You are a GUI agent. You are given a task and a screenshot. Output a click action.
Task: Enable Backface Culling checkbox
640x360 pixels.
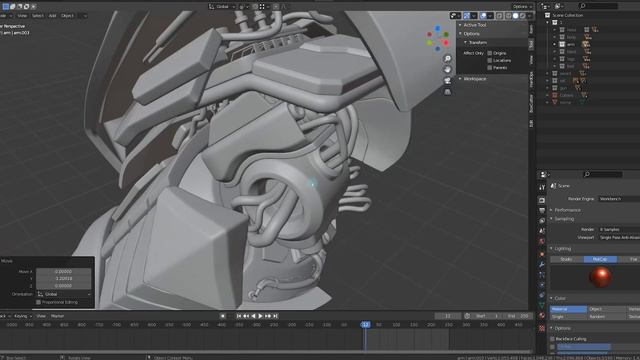(553, 339)
